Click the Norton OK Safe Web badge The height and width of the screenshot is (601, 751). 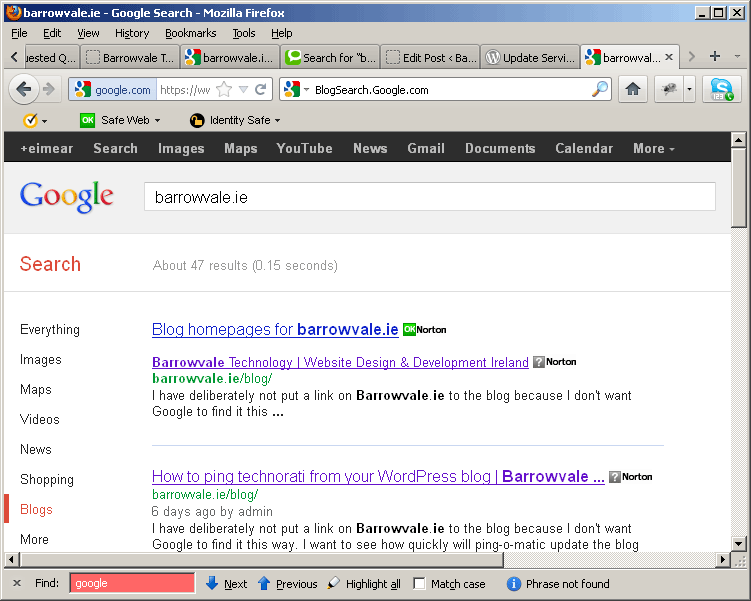87,120
